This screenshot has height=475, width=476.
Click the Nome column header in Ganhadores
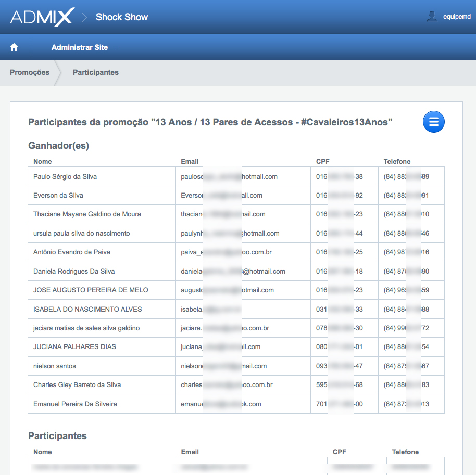pos(43,161)
